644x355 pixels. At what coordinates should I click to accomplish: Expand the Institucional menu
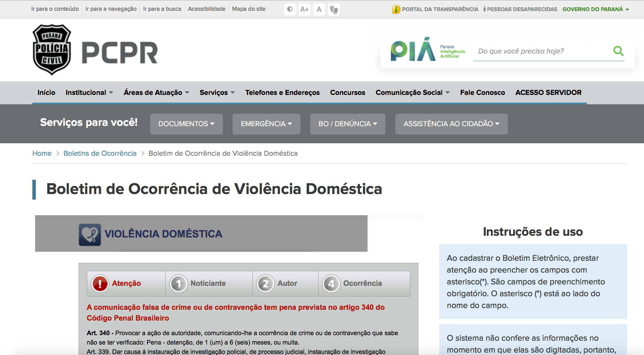tap(89, 92)
